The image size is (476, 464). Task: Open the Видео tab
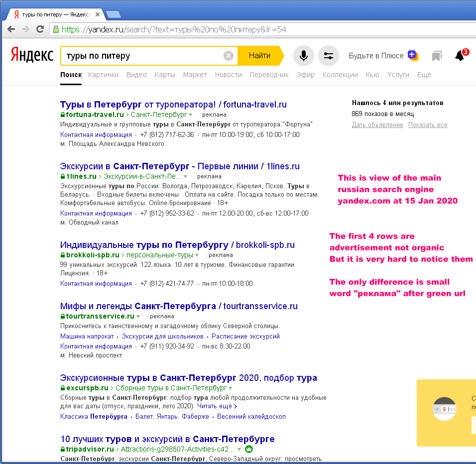(136, 75)
